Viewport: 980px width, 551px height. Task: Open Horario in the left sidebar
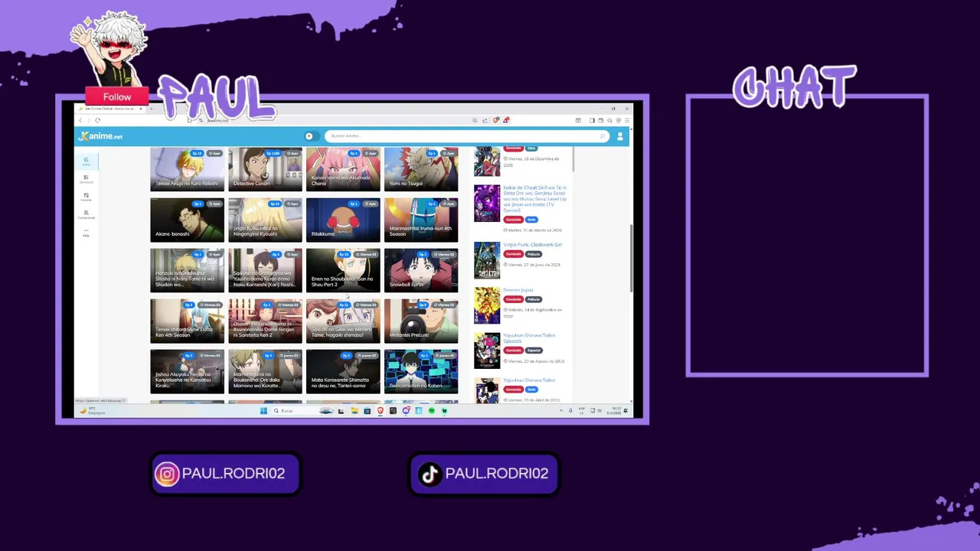pos(86,197)
